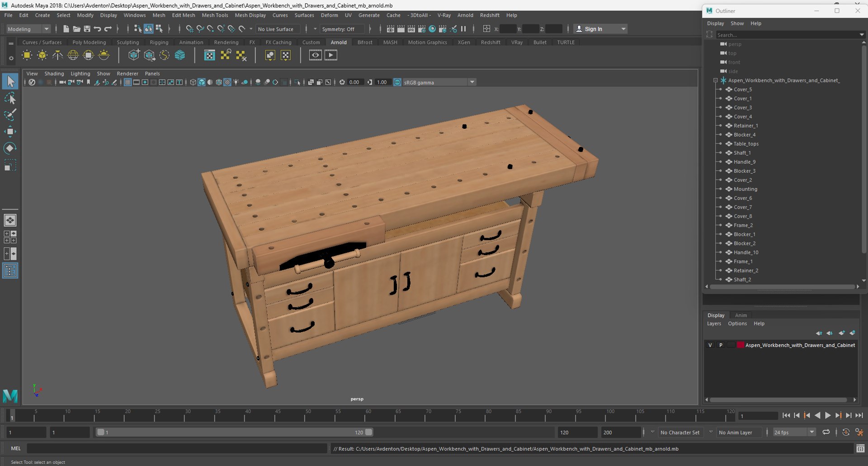Screen dimensions: 868x466
Task: Click Sign In button
Action: point(593,29)
